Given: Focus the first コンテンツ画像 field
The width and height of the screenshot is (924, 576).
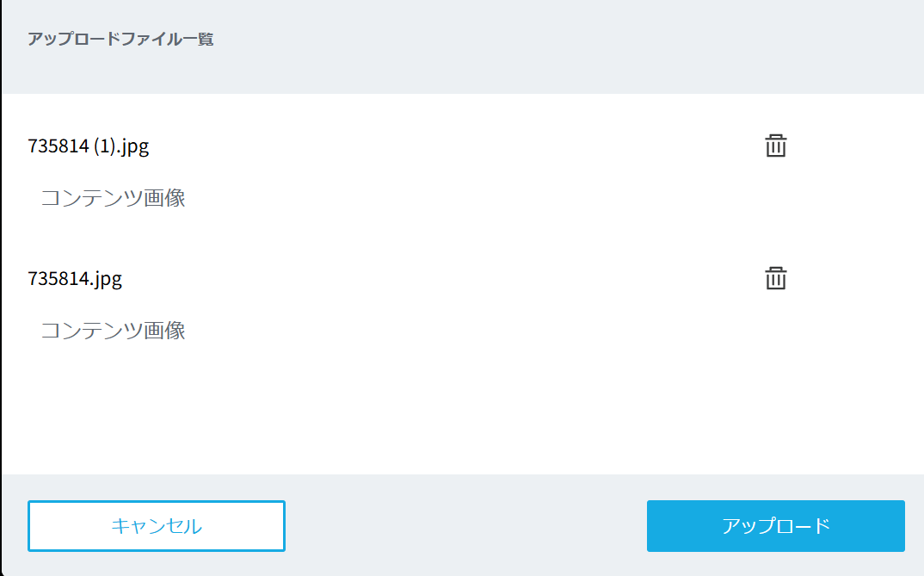Looking at the screenshot, I should 114,199.
